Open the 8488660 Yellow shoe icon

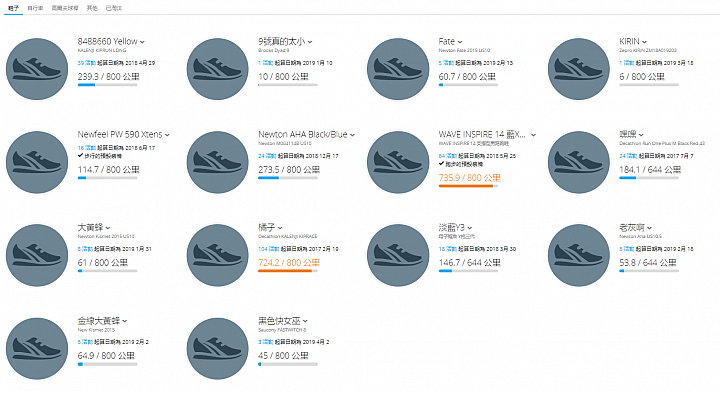(37, 69)
